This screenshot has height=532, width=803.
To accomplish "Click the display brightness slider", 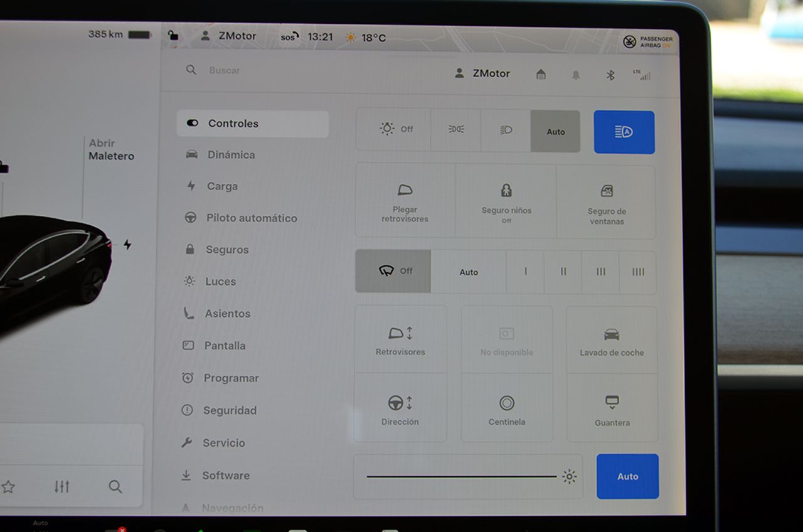I will coord(462,477).
